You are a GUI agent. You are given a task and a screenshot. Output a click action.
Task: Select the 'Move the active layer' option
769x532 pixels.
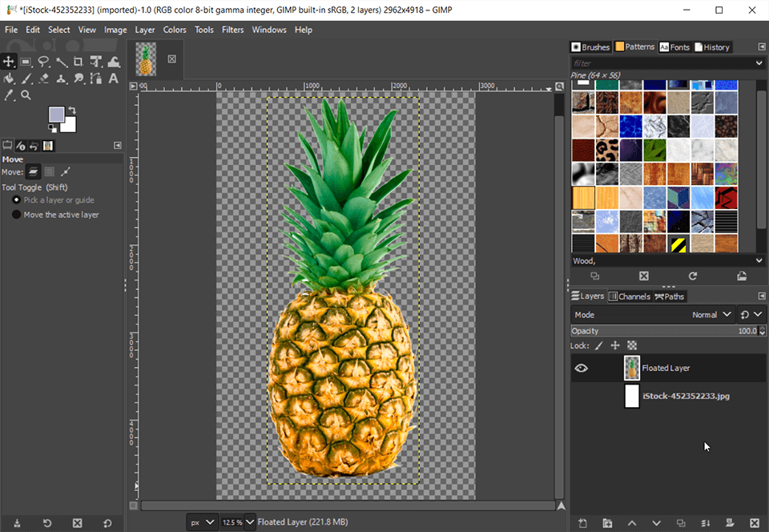[x=16, y=215]
